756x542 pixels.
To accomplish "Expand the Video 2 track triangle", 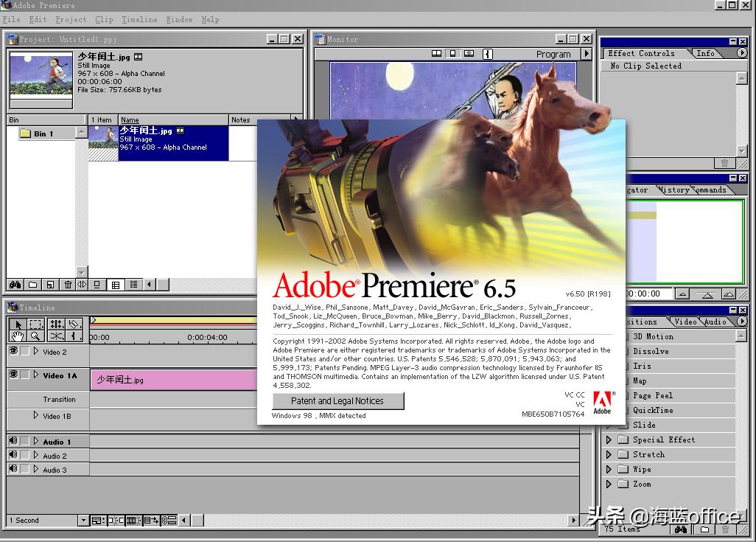I will [35, 351].
